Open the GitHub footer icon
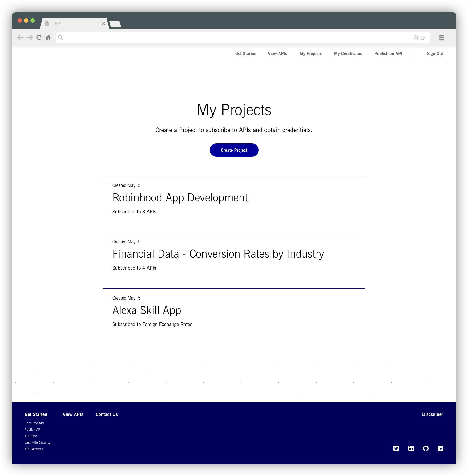This screenshot has height=476, width=468. (x=426, y=448)
